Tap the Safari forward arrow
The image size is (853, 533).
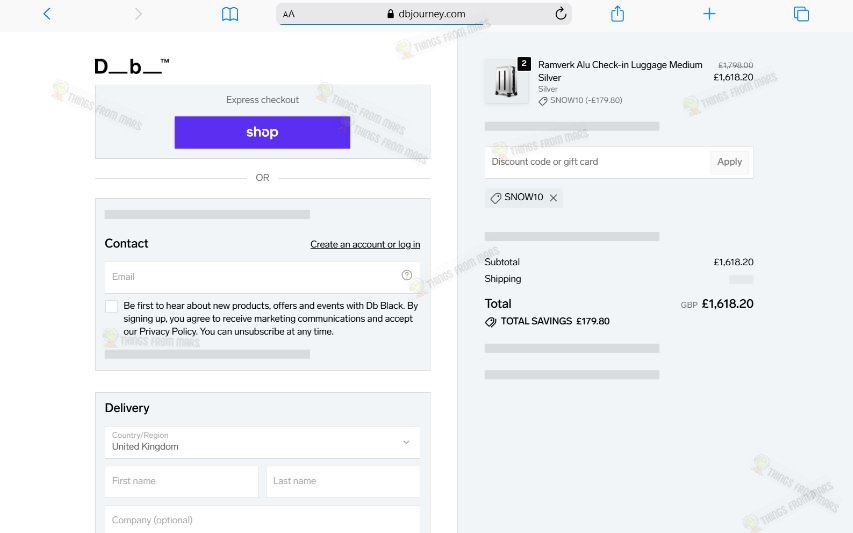138,14
